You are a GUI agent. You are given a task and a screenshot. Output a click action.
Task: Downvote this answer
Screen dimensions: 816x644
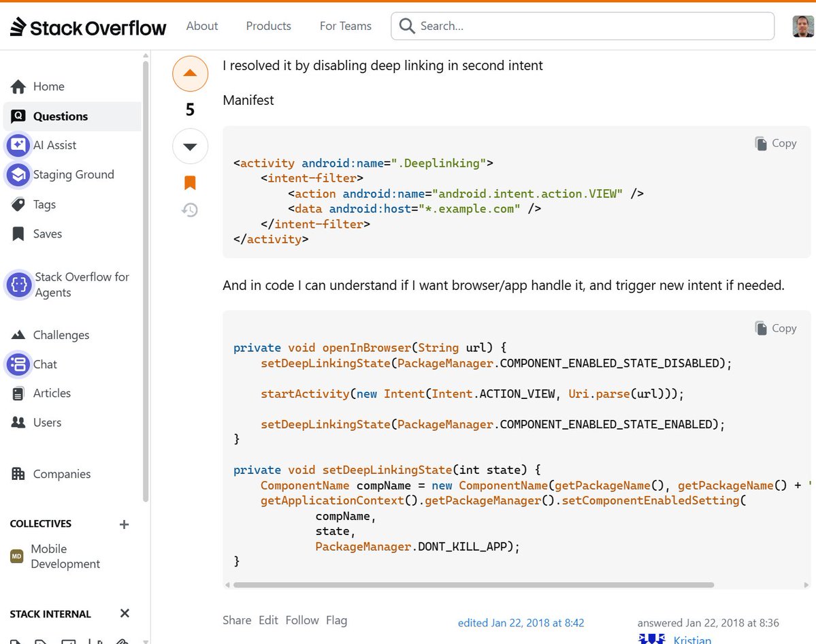point(190,146)
